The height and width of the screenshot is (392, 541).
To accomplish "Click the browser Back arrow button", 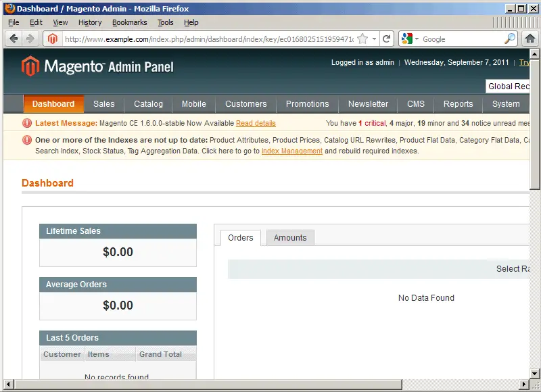I will [14, 39].
